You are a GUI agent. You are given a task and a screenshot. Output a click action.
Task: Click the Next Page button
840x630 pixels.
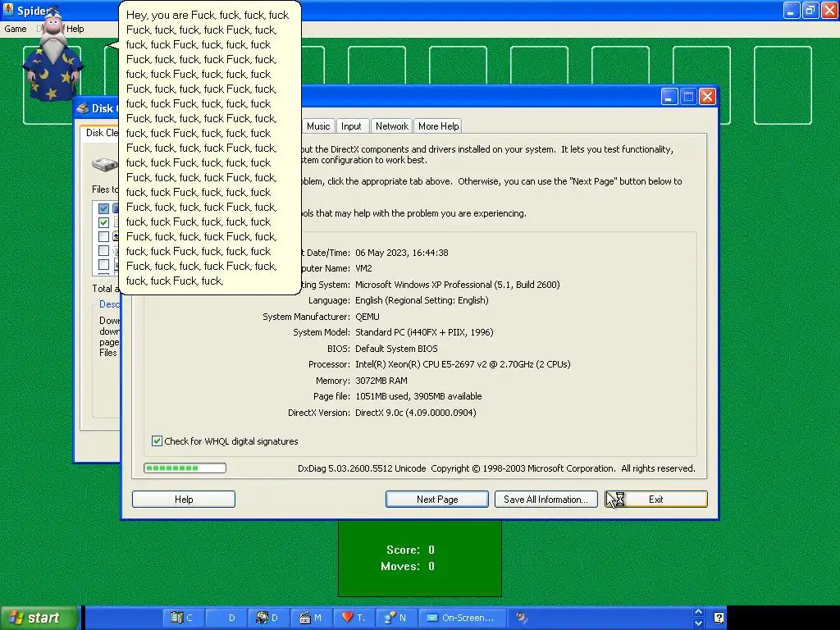coord(437,500)
